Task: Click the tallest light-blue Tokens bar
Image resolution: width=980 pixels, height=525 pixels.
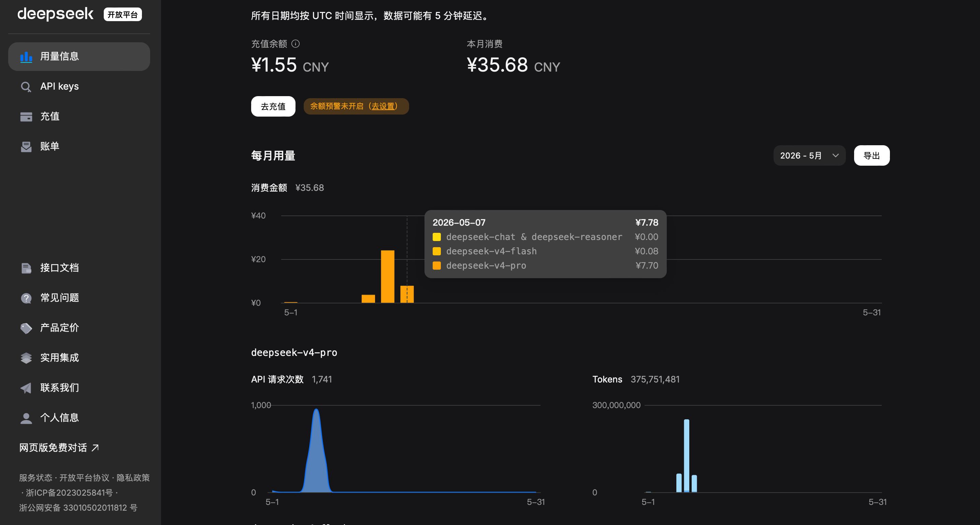Action: [x=686, y=456]
